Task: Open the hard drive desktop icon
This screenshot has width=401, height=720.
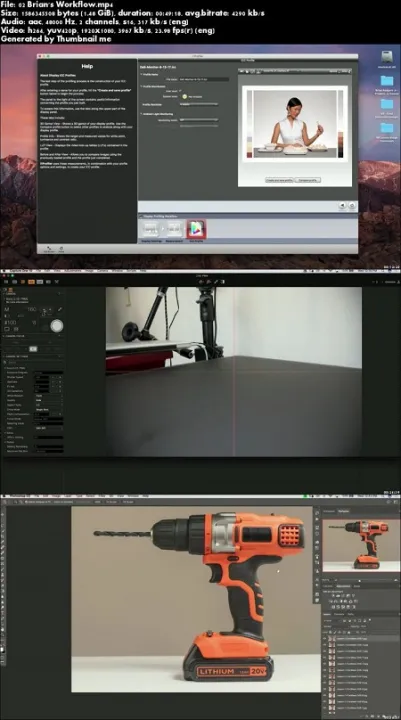Action: [386, 56]
